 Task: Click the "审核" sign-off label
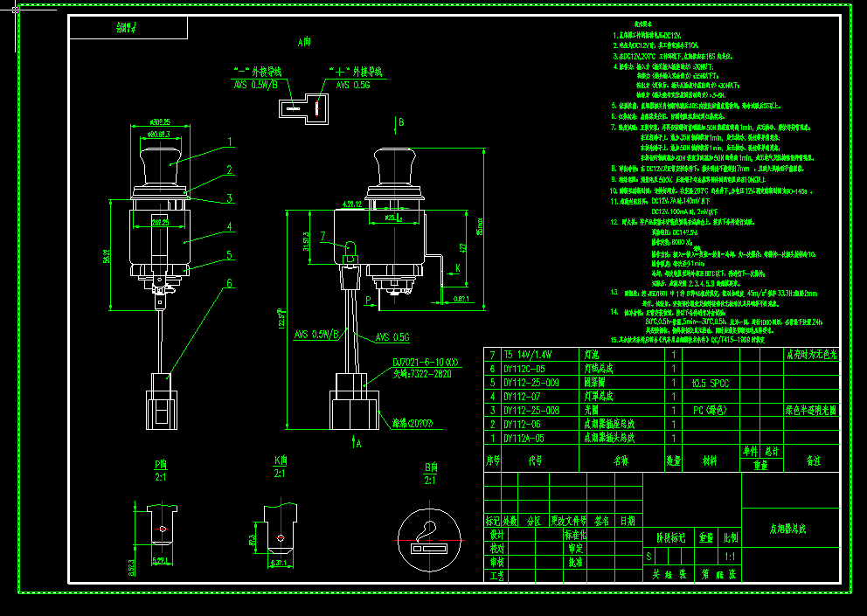click(x=497, y=563)
